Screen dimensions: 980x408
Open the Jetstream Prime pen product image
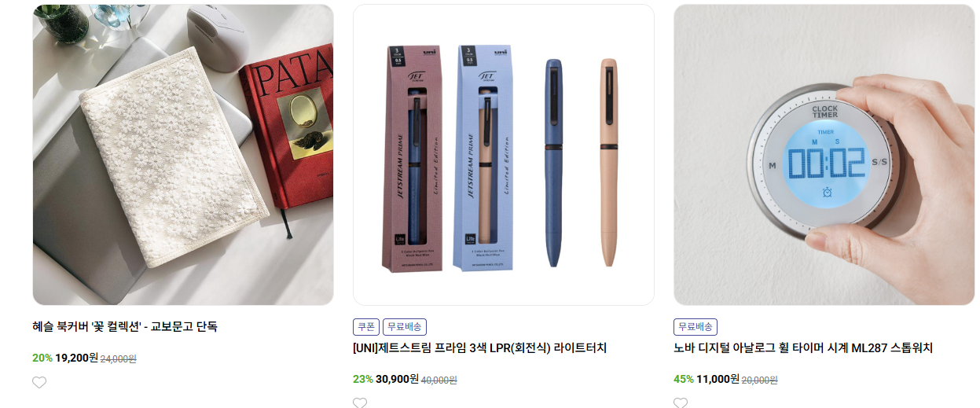tap(504, 155)
